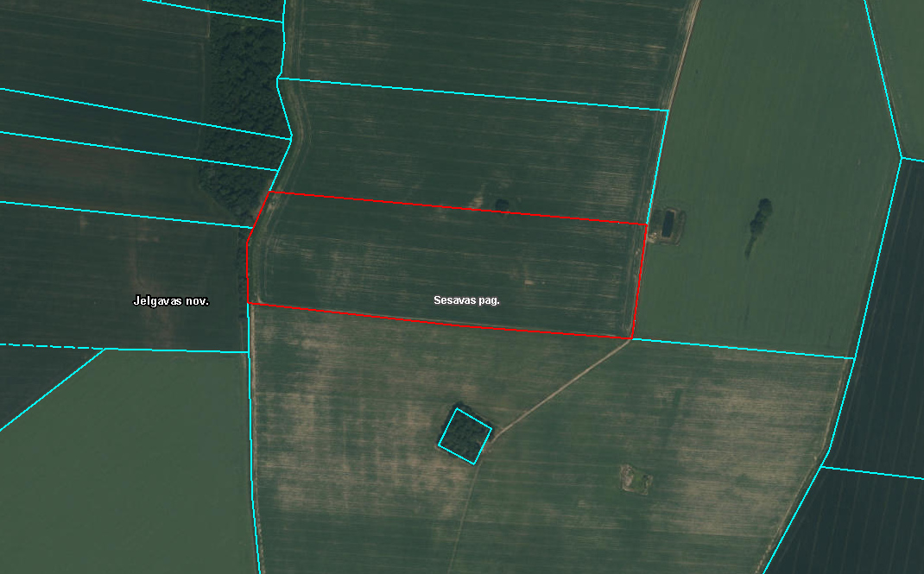Select the red-outlined parcel's northwest corner vertex

(269, 192)
